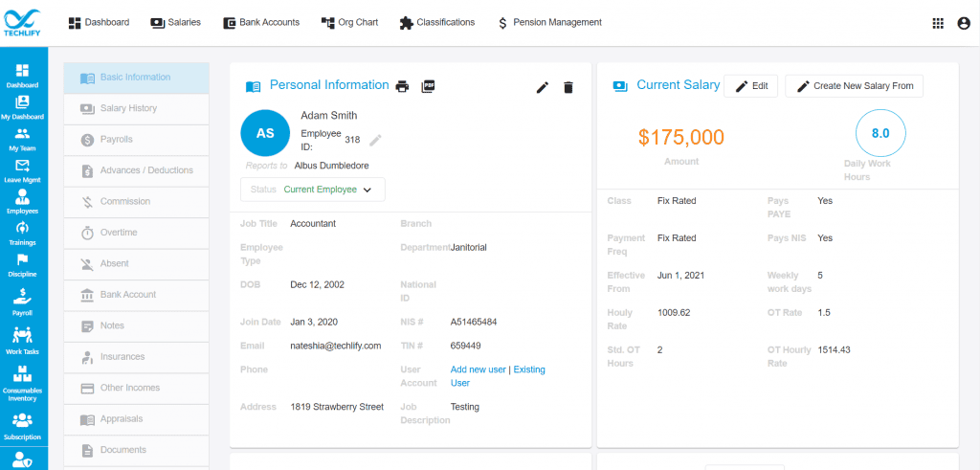Click the Techlify logo
This screenshot has height=470, width=980.
(23, 23)
